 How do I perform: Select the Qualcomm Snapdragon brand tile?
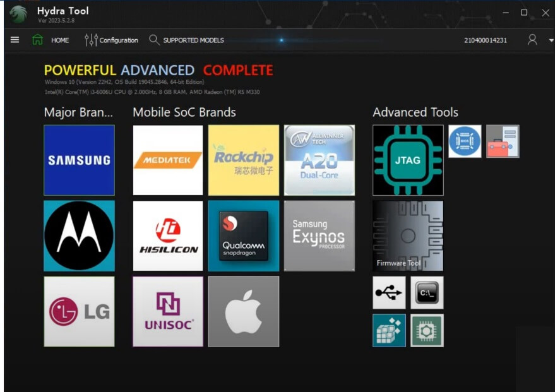tap(243, 235)
